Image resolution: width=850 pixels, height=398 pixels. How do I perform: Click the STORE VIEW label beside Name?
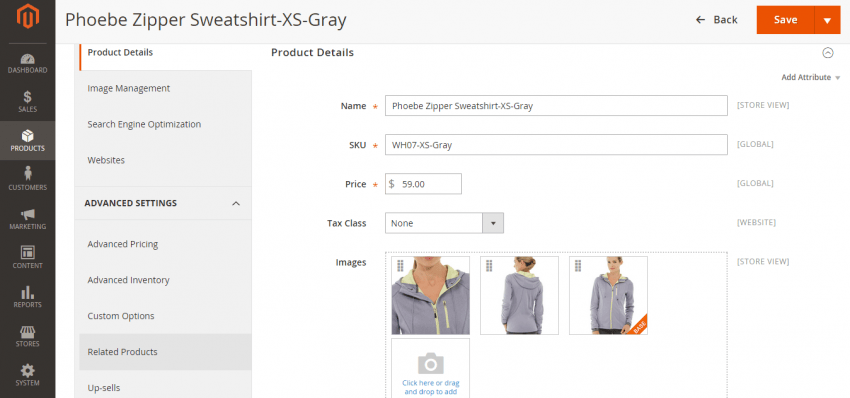(x=763, y=105)
